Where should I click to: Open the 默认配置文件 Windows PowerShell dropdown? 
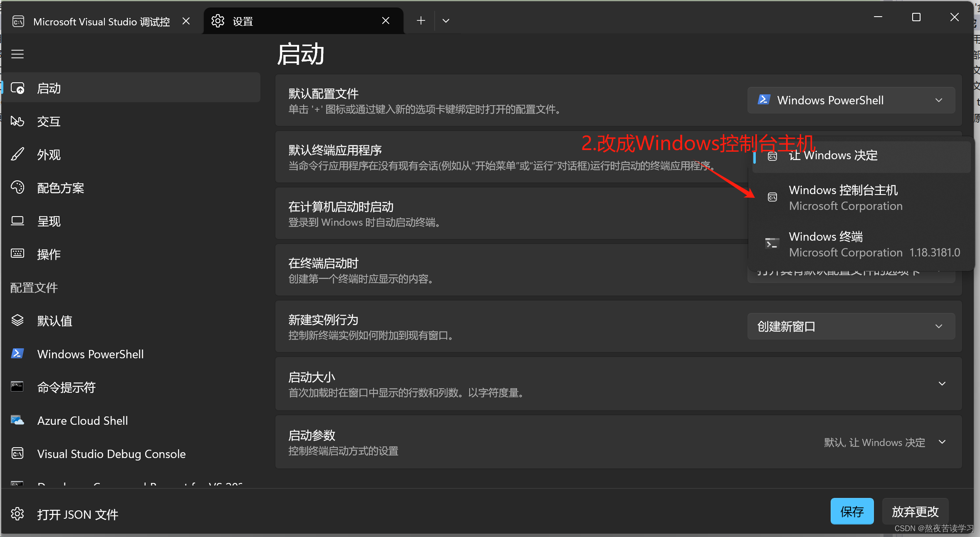(851, 100)
